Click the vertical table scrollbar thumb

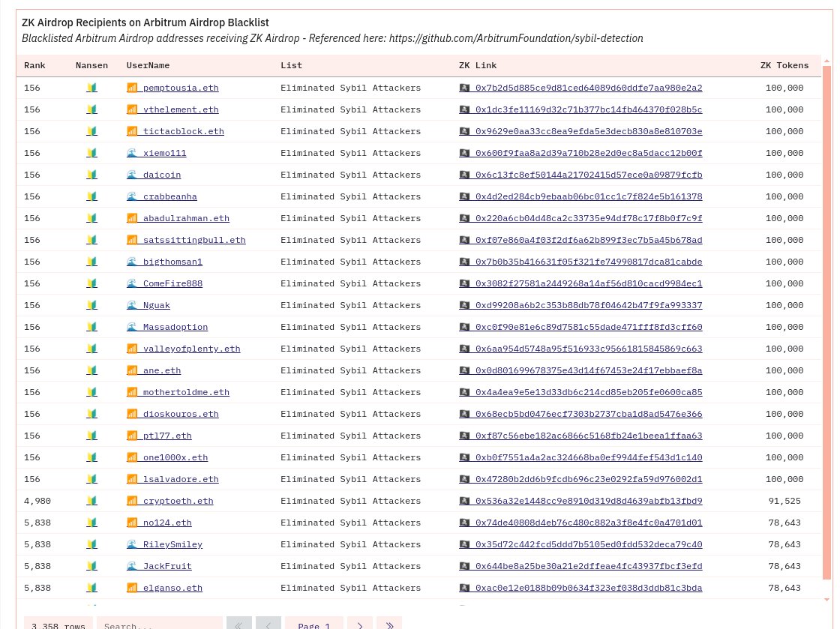tap(826, 322)
